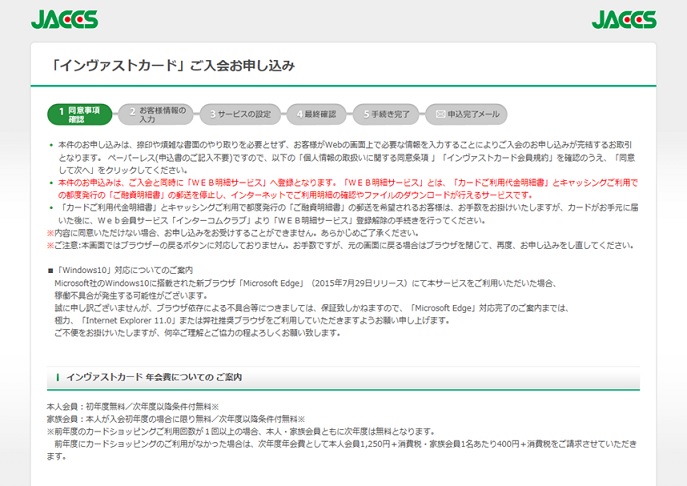Click the line starting 家族会員：本人が入会初年度の場合

coord(176,419)
